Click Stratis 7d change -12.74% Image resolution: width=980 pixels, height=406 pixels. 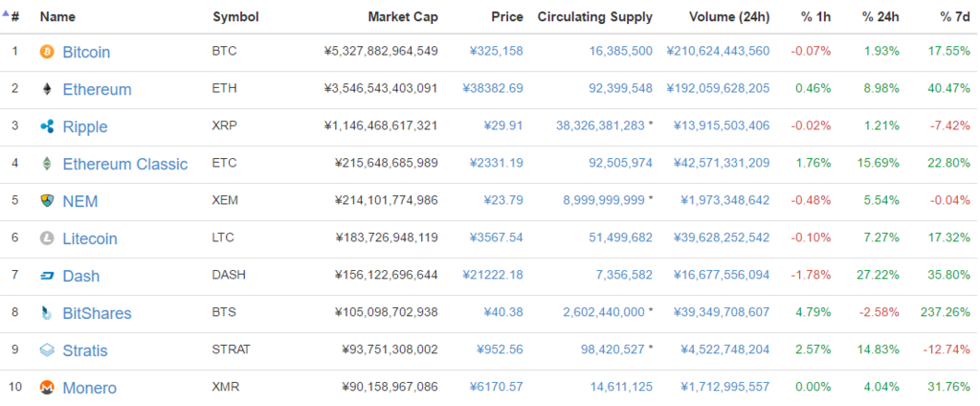947,350
